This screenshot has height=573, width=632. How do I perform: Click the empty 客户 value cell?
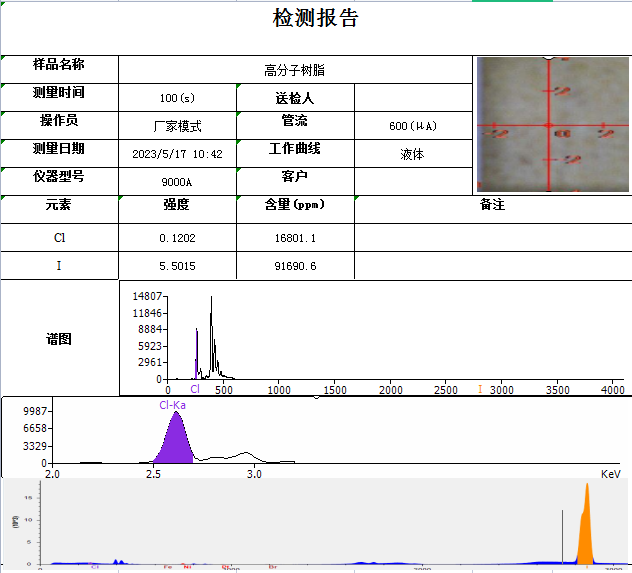[413, 182]
